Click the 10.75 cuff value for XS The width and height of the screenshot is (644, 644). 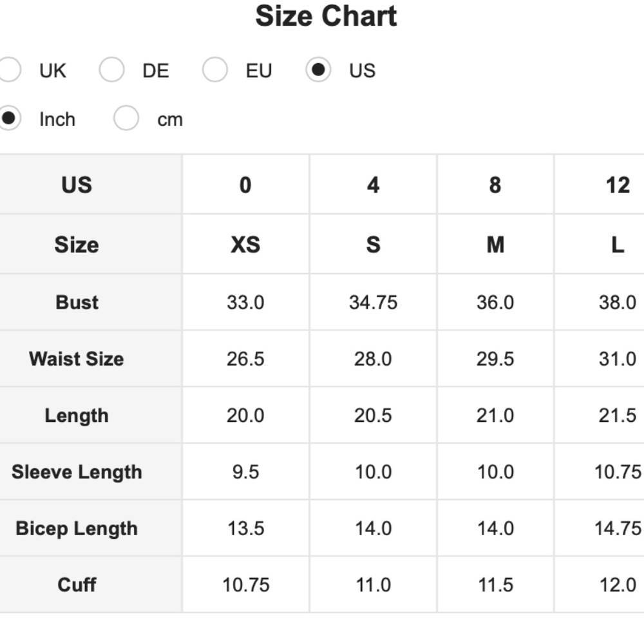245,585
